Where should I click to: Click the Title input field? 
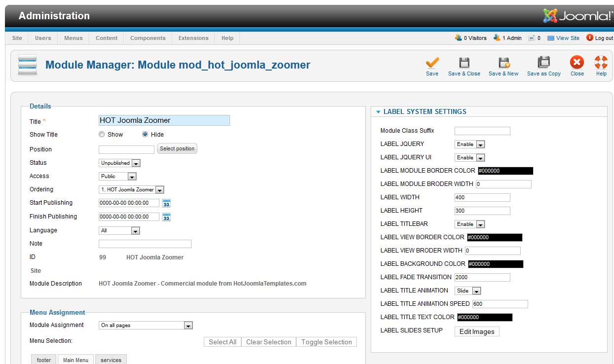point(164,120)
